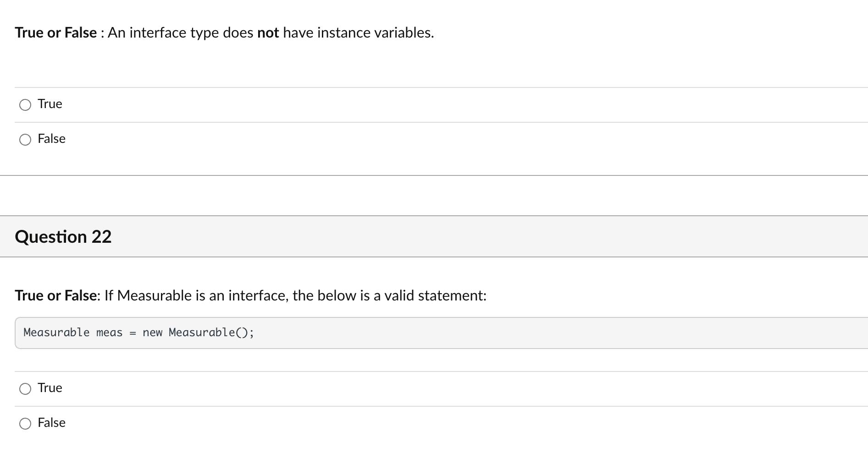The image size is (868, 453).
Task: Click the 'True' label text in first question
Action: coord(50,104)
